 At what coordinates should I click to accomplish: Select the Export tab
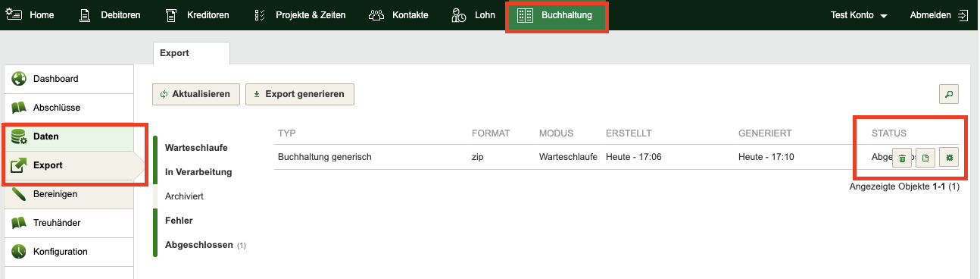coord(191,53)
